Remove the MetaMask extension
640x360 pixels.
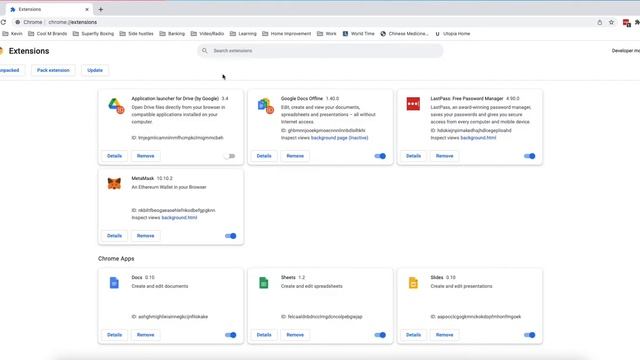[145, 236]
